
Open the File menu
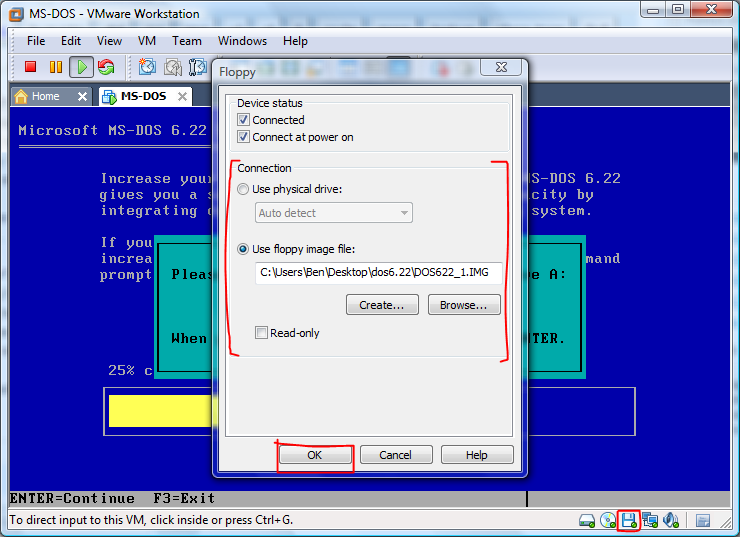[36, 41]
